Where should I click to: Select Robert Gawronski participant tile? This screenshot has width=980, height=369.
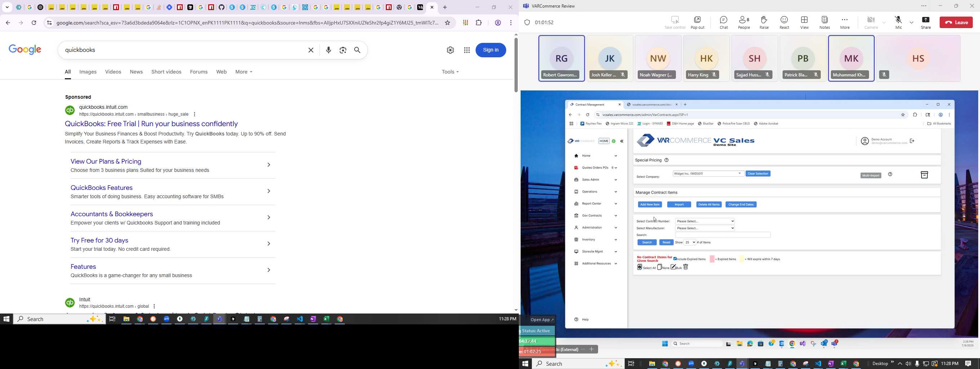[561, 59]
